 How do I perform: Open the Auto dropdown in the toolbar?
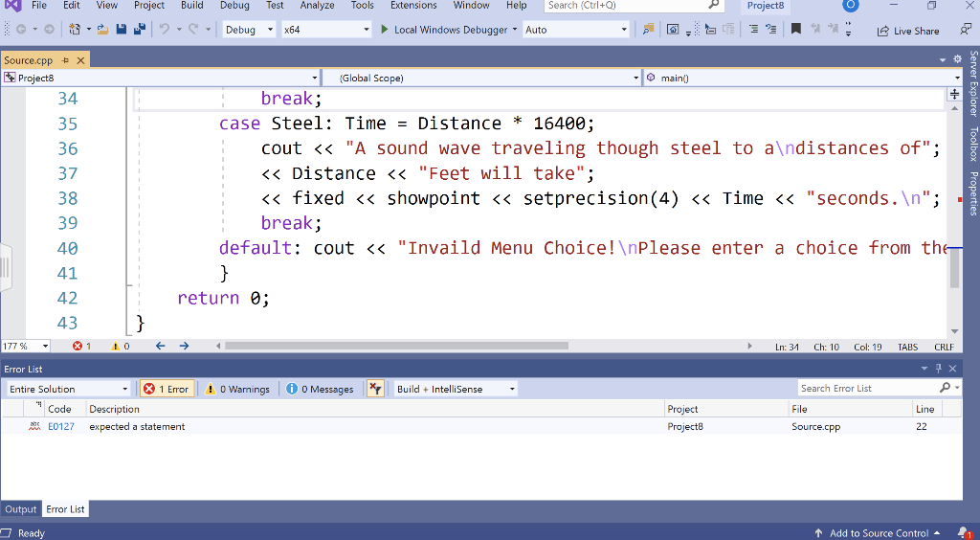point(575,30)
